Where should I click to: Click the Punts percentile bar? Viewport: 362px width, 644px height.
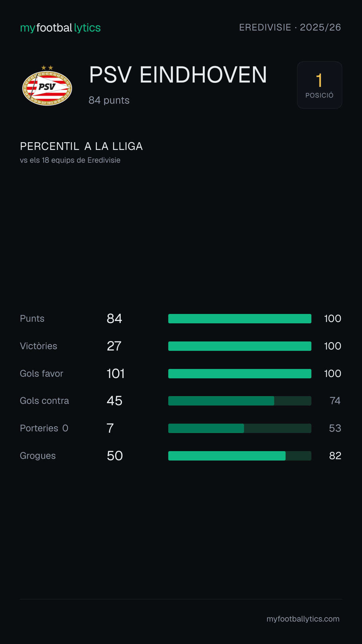(240, 319)
